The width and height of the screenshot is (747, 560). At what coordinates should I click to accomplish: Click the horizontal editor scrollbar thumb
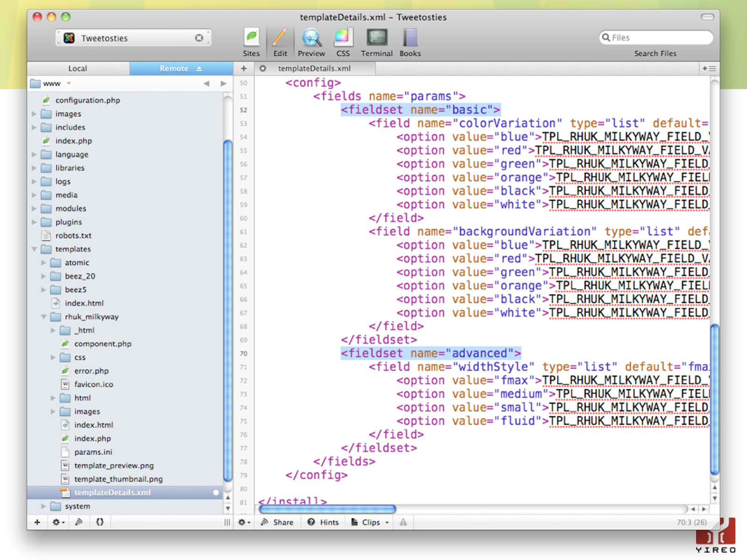click(x=327, y=509)
